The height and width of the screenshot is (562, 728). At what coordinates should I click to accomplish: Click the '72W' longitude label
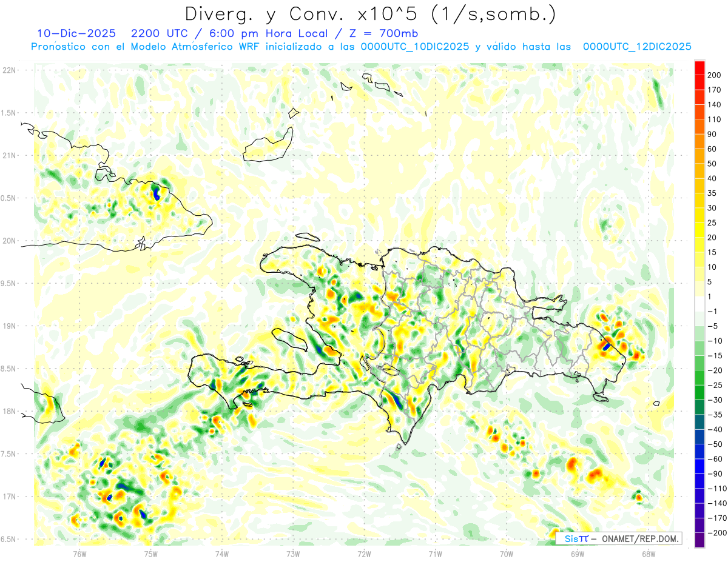click(364, 553)
